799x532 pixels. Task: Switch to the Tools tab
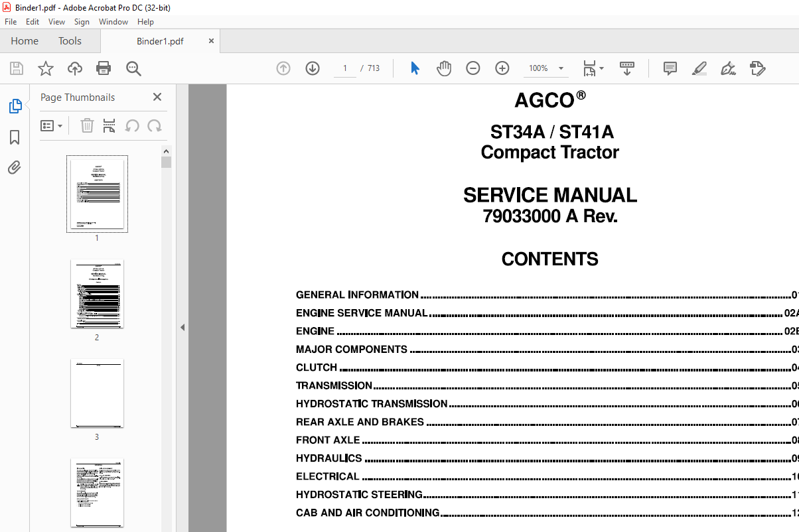coord(70,41)
